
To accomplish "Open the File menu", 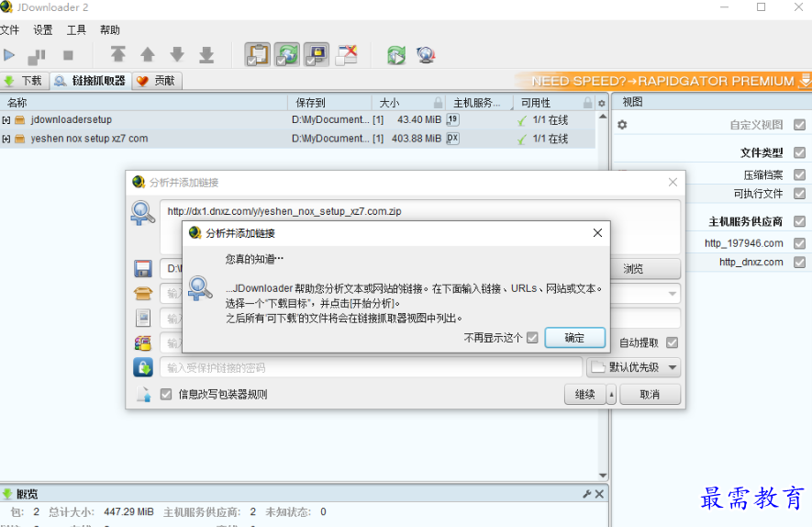I will click(x=9, y=30).
